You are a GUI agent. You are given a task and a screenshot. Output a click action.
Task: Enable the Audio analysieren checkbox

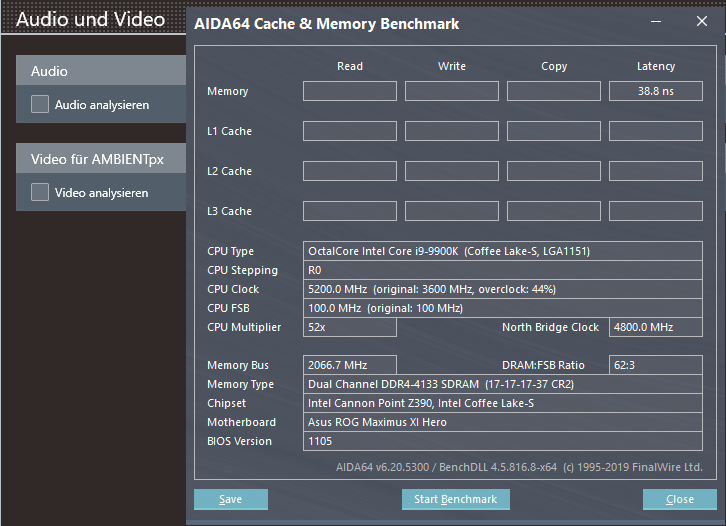point(40,104)
